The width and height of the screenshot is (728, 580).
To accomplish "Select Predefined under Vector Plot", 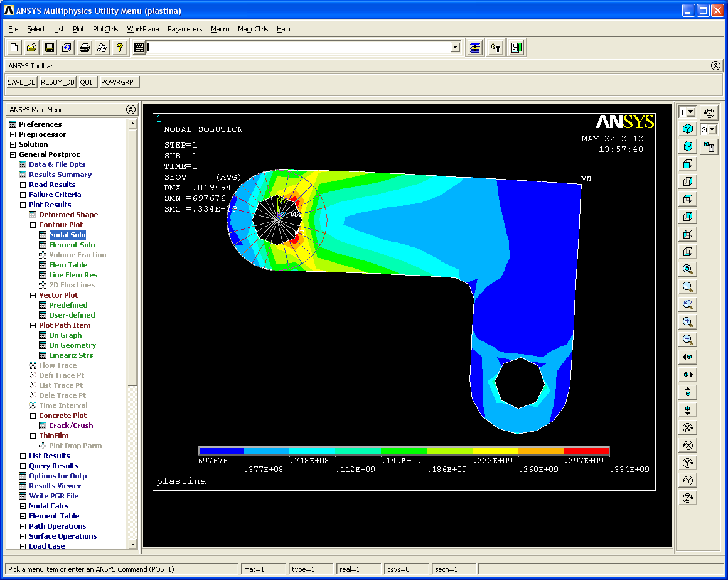I will (68, 305).
